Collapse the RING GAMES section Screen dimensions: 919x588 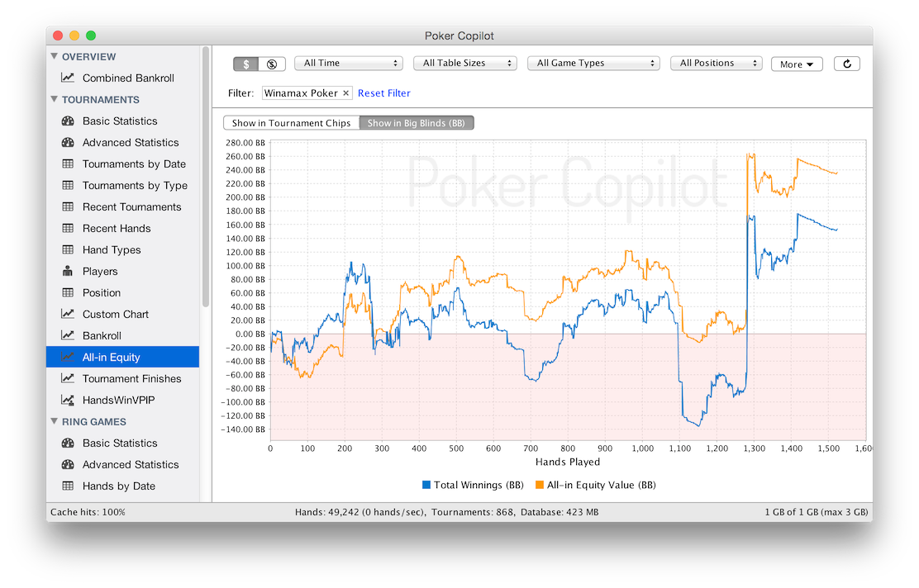click(x=55, y=421)
